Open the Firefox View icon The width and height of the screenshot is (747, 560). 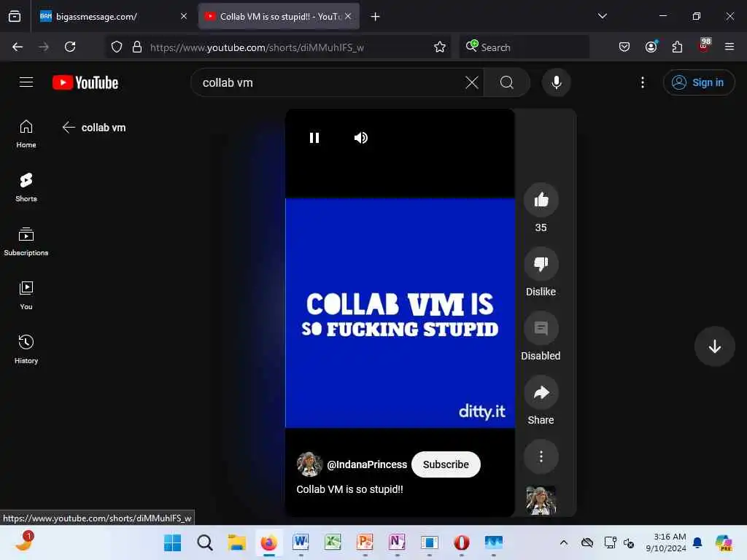(x=15, y=17)
